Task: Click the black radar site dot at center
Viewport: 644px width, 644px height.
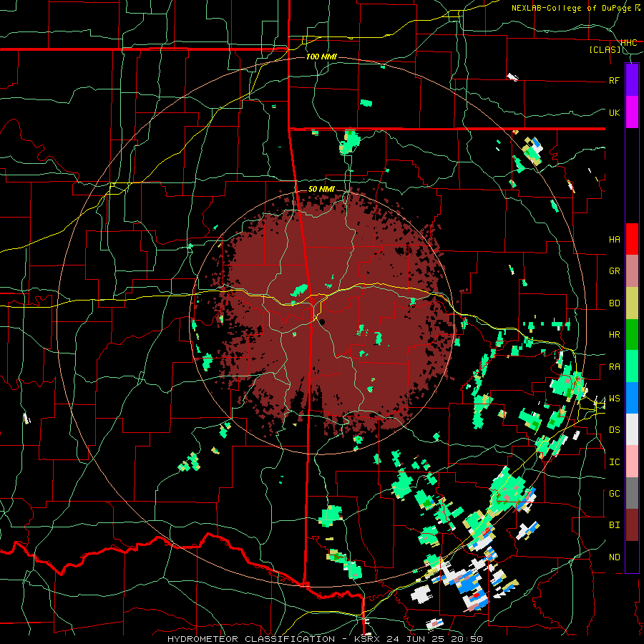Action: click(323, 323)
